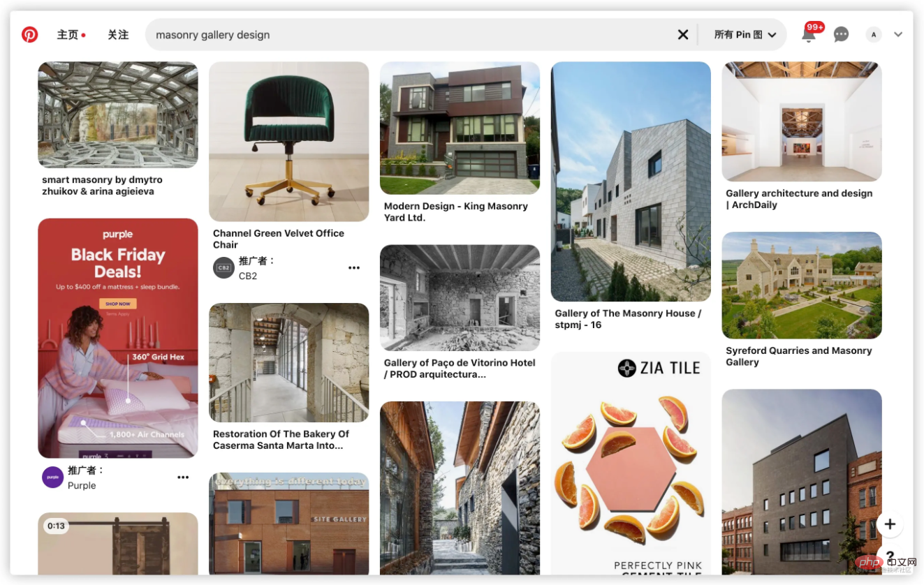Open the Syreford Quarries and Masonry Gallery link
This screenshot has width=924, height=585.
click(798, 356)
